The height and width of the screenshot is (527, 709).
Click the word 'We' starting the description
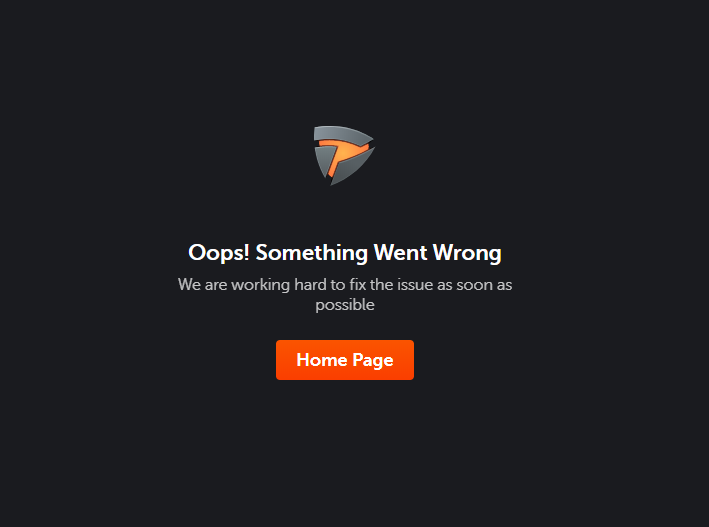click(189, 285)
